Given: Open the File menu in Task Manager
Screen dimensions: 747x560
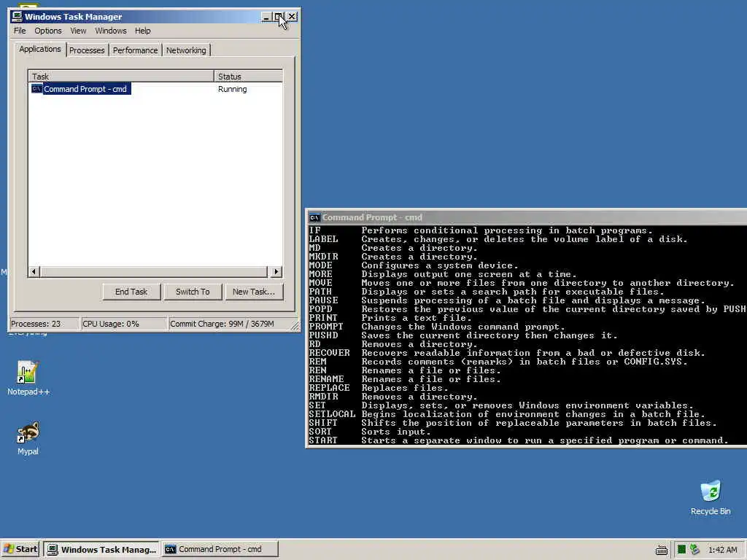Looking at the screenshot, I should [20, 31].
